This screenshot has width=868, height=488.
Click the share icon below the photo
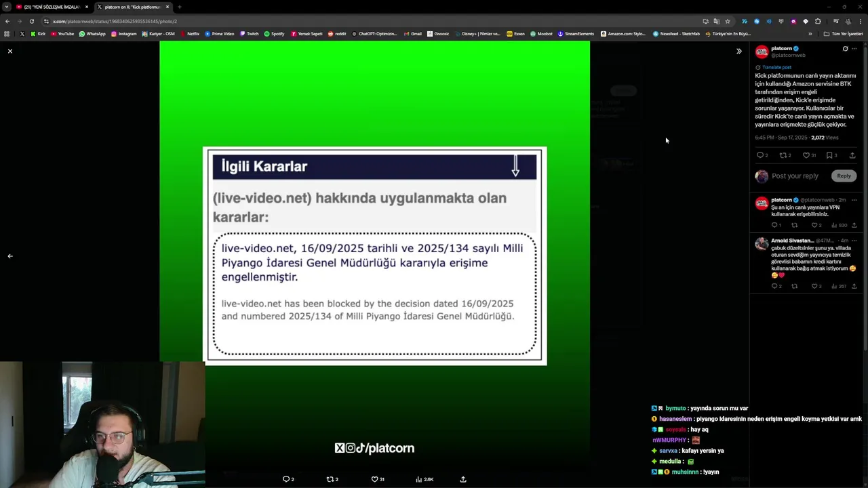[x=463, y=479]
